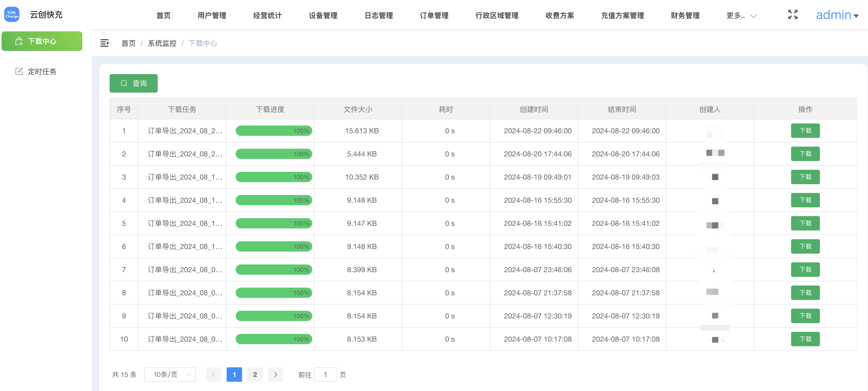Click the 文件大小 column header

[x=358, y=109]
